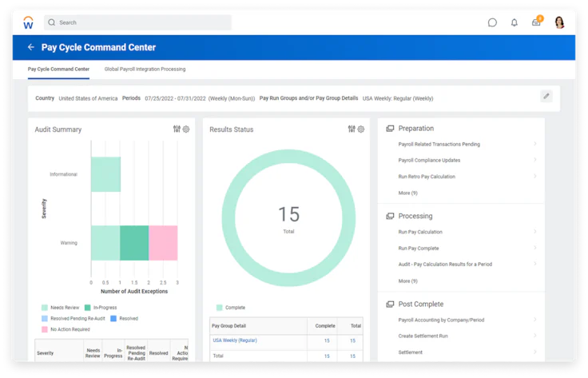The height and width of the screenshot is (378, 588).
Task: Toggle Complete legend swatch in Results Status
Action: (x=220, y=308)
